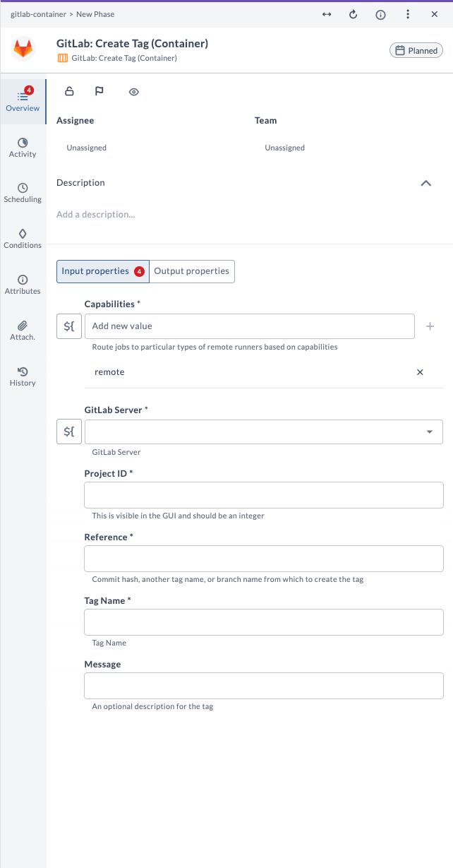453x868 pixels.
Task: Open the GitLab Server dropdown
Action: click(264, 432)
